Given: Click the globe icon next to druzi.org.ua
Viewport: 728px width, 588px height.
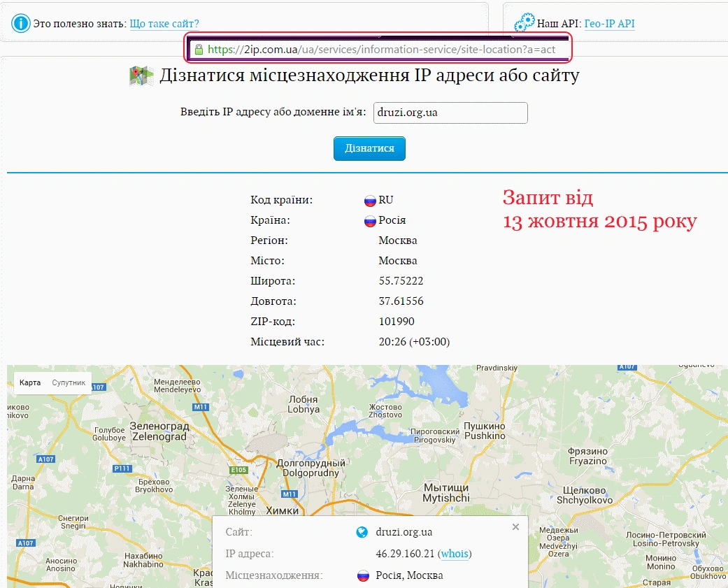Looking at the screenshot, I should pos(362,532).
